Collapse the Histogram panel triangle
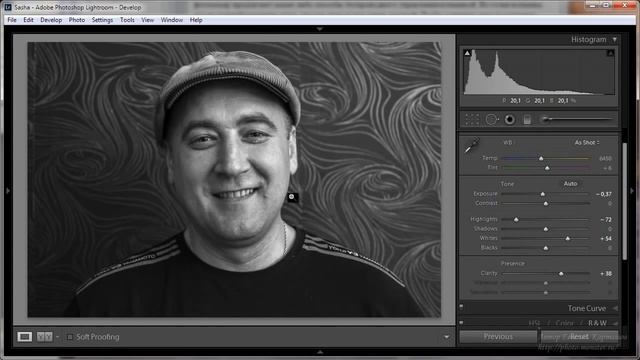Screen dimensions: 640x360 click(x=615, y=40)
